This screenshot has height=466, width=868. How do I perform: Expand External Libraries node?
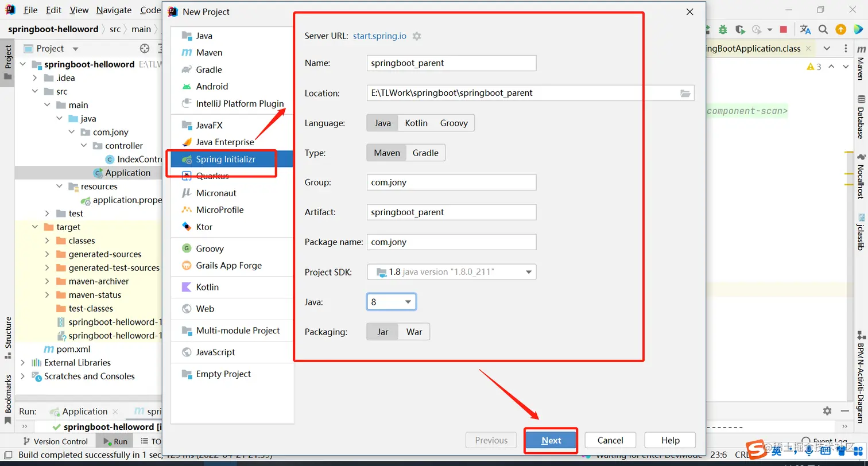24,363
